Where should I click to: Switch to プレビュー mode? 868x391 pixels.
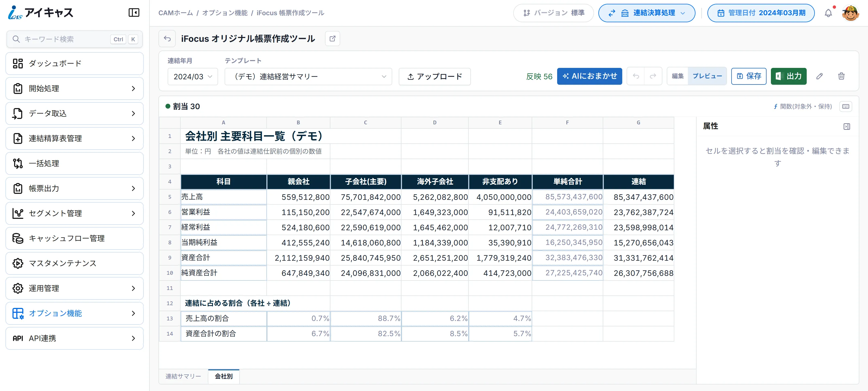[707, 76]
